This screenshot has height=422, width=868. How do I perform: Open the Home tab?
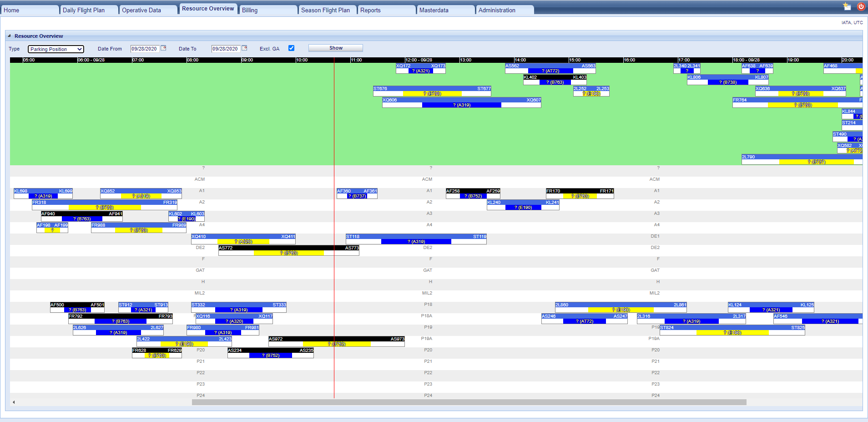pyautogui.click(x=30, y=10)
